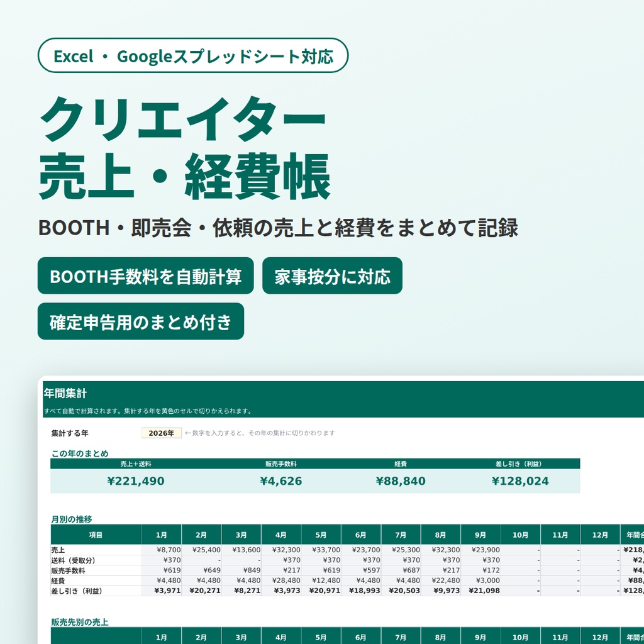Screen dimensions: 644x644
Task: Click the 月別の推移 section heading
Action: [x=72, y=519]
